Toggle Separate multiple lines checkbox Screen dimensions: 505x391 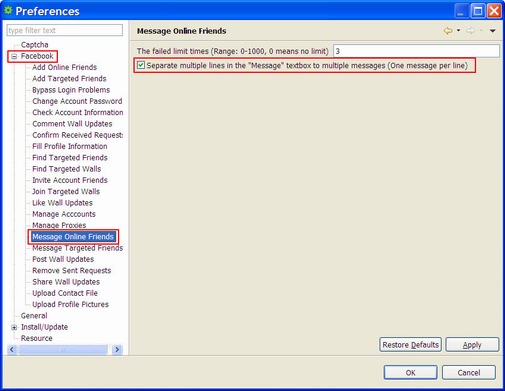pos(141,65)
